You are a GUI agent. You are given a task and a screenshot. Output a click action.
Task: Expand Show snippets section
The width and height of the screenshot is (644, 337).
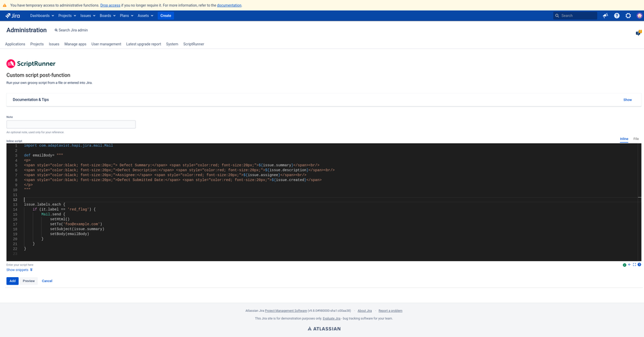[x=19, y=270]
